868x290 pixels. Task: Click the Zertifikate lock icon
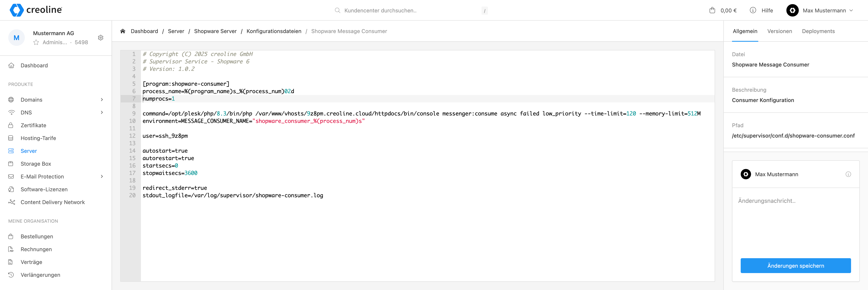11,125
